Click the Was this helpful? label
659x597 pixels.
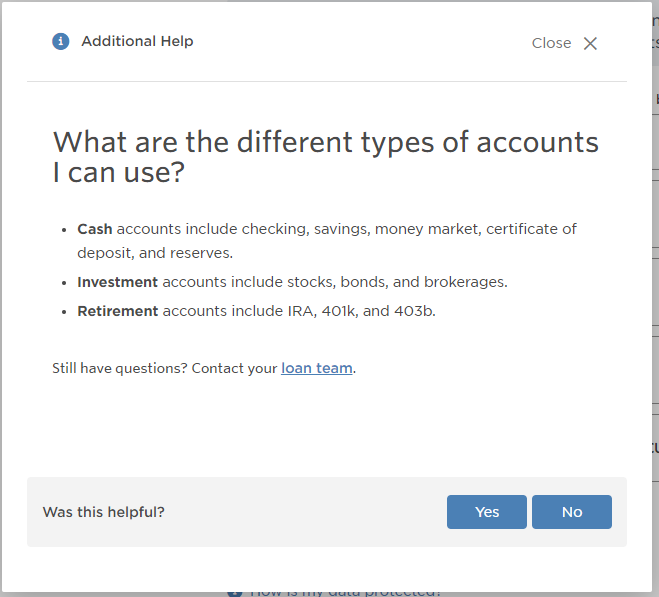[103, 512]
